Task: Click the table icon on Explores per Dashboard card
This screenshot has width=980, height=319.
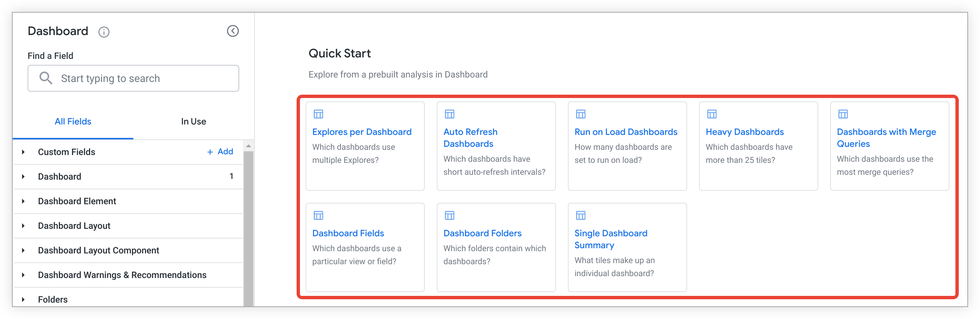Action: pyautogui.click(x=319, y=114)
